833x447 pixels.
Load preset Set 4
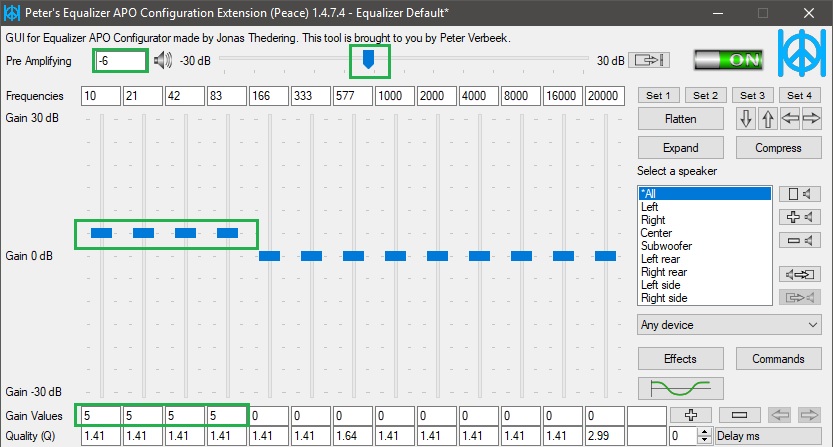(x=800, y=96)
